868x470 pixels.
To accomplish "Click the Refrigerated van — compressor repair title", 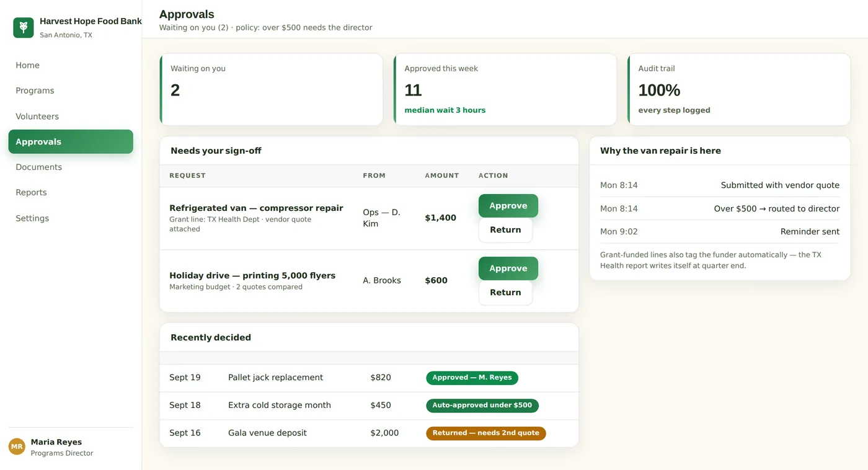I will [x=256, y=208].
